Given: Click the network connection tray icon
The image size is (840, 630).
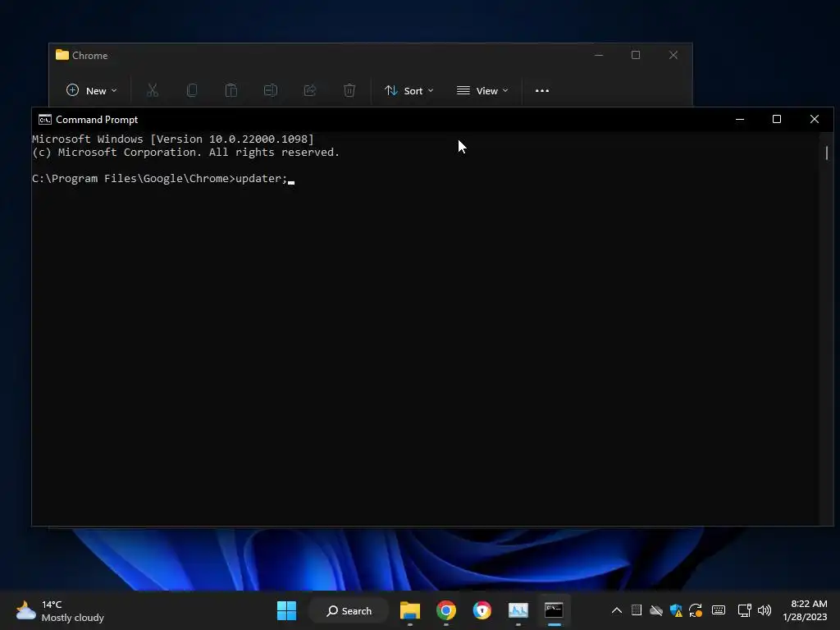Looking at the screenshot, I should pos(745,610).
